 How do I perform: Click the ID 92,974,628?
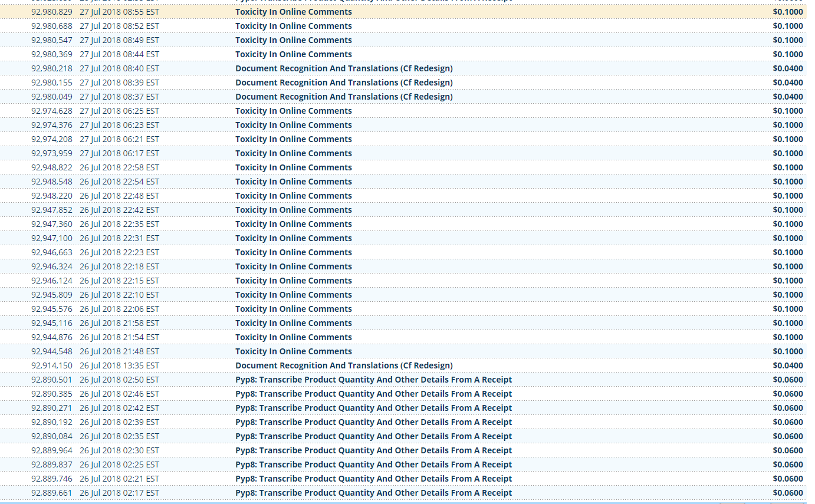coord(52,111)
